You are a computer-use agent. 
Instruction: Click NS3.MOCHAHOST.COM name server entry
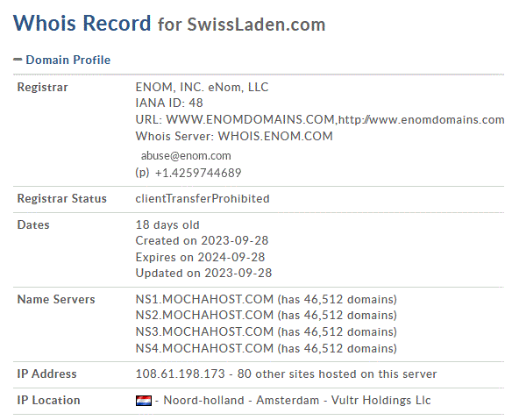[x=204, y=331]
